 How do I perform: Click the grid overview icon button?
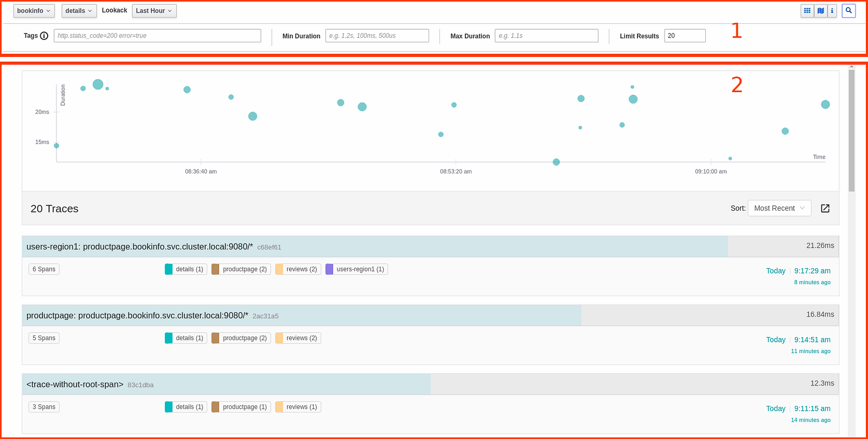coord(807,11)
